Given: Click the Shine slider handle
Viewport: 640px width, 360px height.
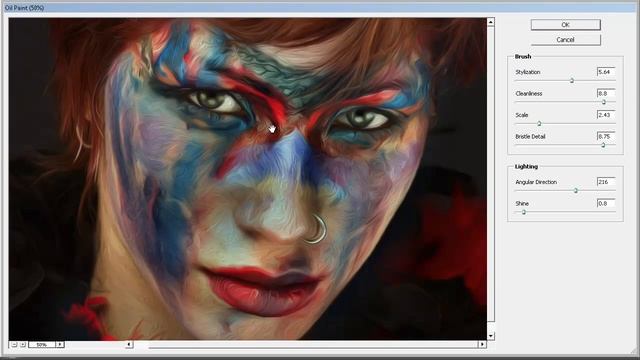Looking at the screenshot, I should tap(524, 212).
